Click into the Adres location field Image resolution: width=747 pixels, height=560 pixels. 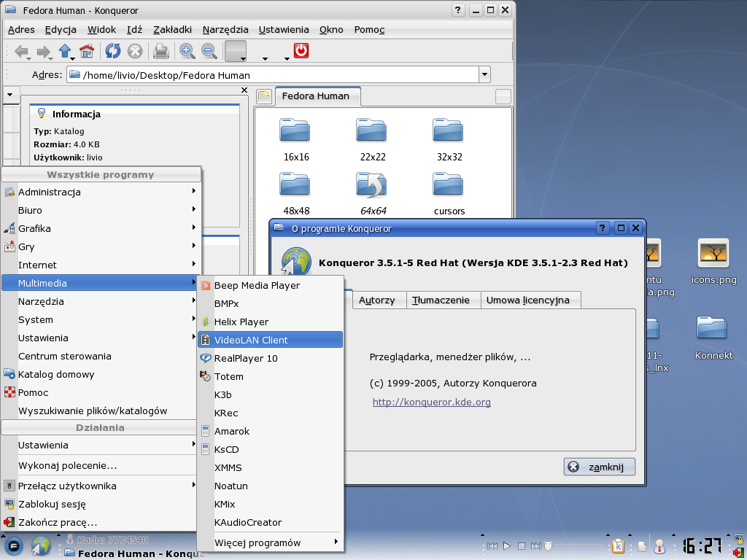tap(273, 75)
